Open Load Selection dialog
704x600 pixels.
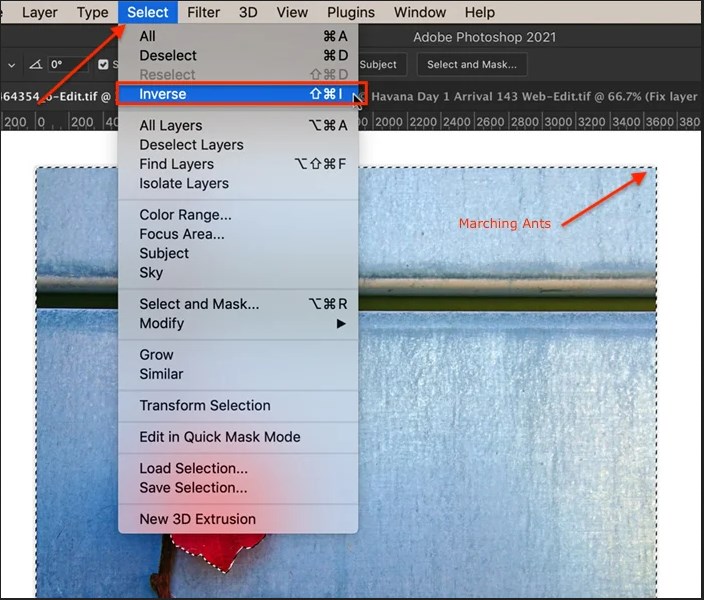(x=238, y=468)
